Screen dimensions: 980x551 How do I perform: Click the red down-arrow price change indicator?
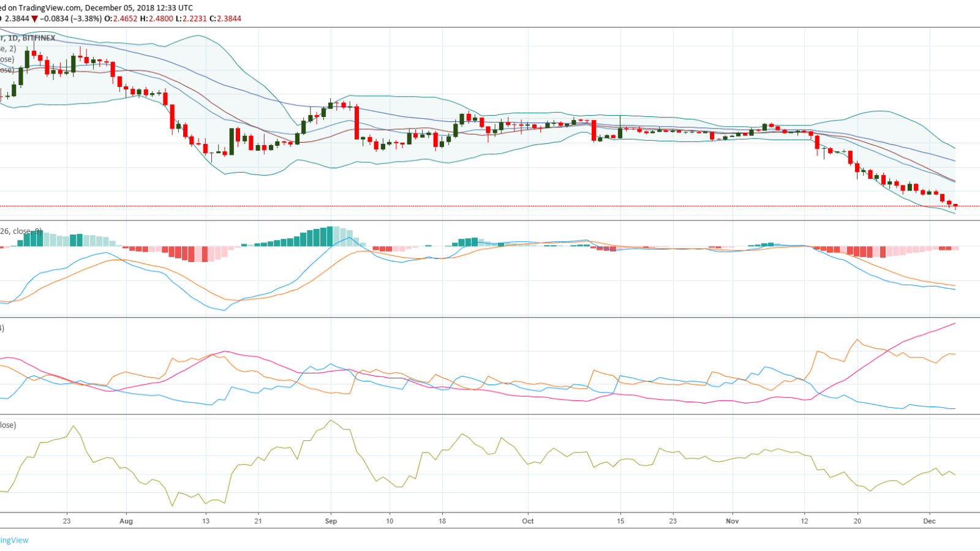[35, 18]
